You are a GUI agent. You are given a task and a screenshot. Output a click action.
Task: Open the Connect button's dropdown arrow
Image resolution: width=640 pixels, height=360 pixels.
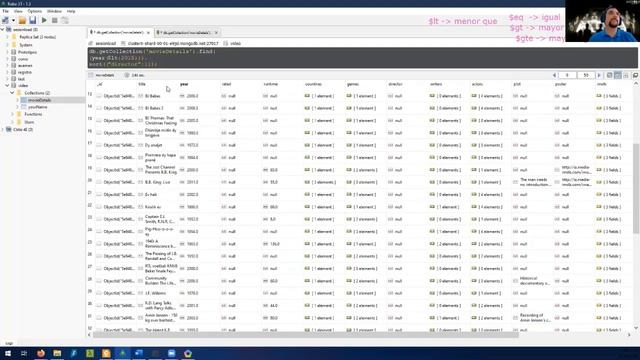(x=13, y=20)
